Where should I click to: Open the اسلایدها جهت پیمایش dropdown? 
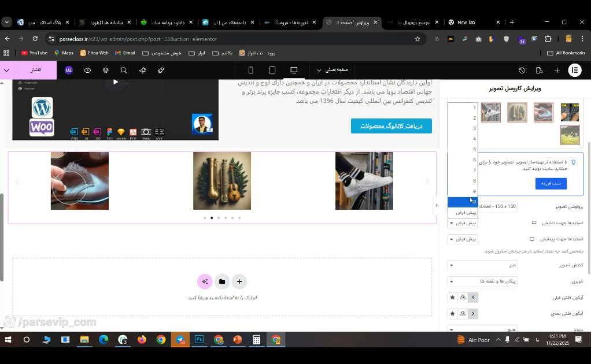pyautogui.click(x=463, y=239)
